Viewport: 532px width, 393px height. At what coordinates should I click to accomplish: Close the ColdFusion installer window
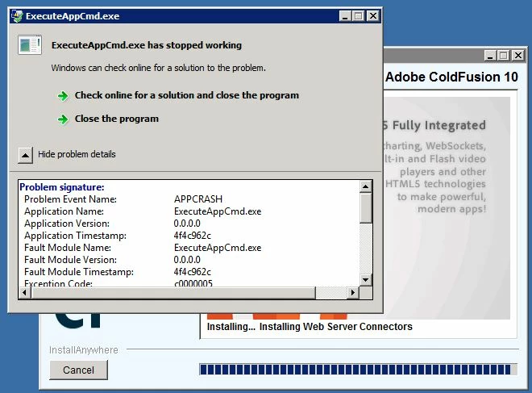518,56
